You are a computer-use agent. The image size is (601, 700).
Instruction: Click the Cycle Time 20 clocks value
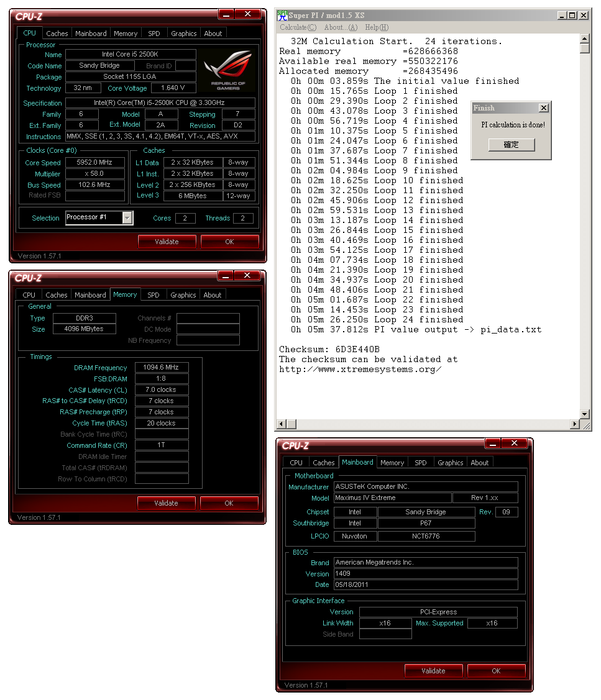[x=162, y=423]
